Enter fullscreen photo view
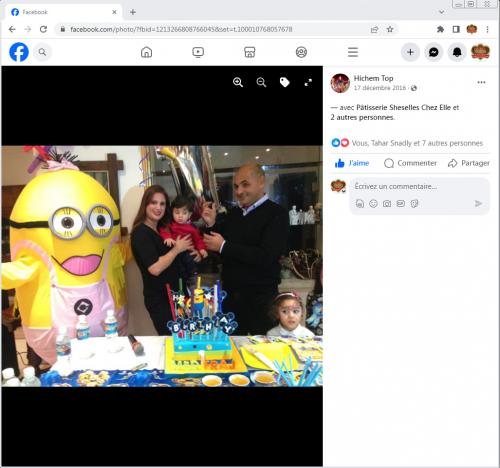 [308, 82]
